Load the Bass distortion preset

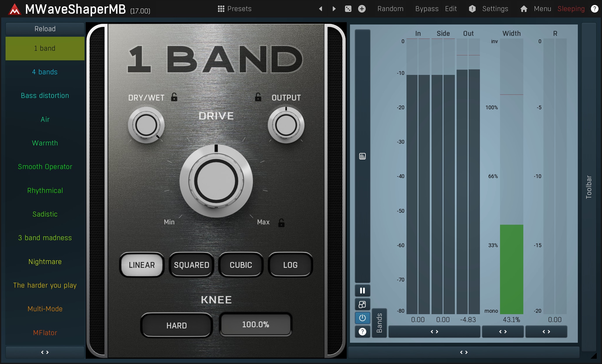point(45,96)
